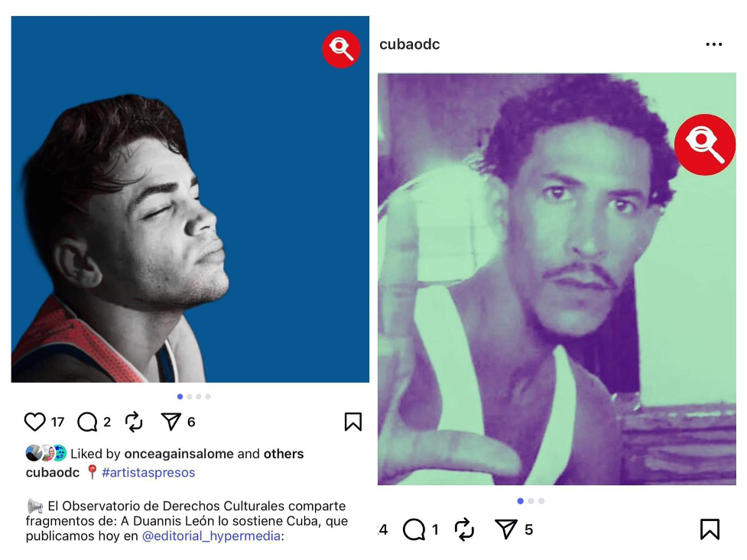Select second carousel dot on left post
Viewport: 747px width, 560px height.
click(190, 397)
